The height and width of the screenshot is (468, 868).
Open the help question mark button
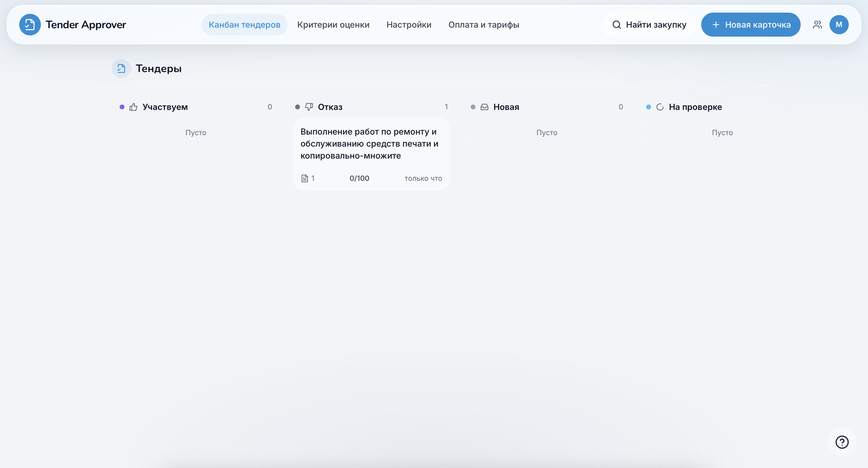click(842, 442)
